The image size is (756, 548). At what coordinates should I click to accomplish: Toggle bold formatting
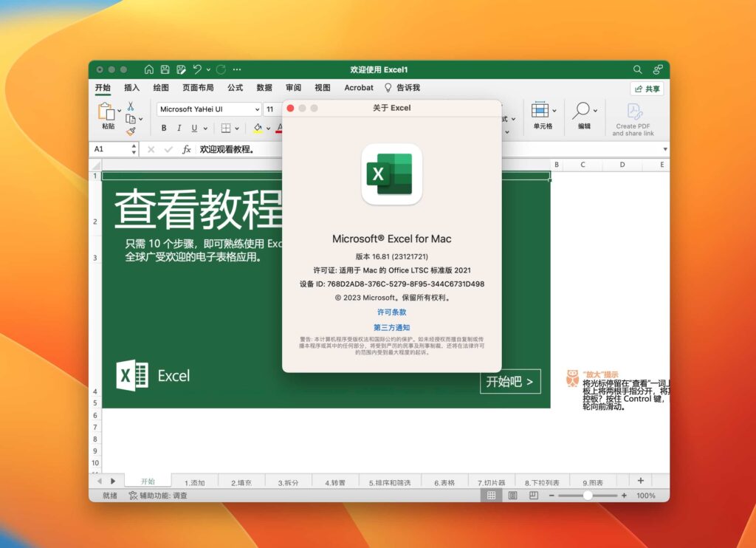[x=163, y=127]
